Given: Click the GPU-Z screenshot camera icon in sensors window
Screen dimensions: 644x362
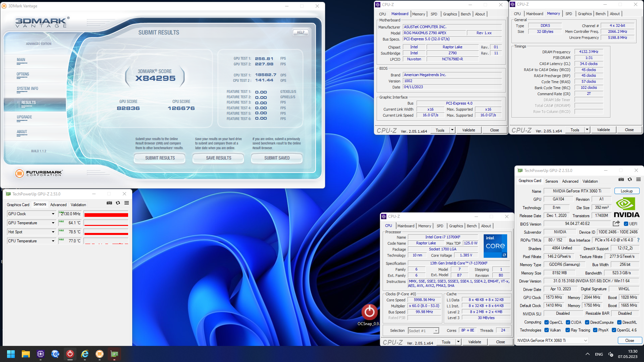Looking at the screenshot, I should 109,203.
